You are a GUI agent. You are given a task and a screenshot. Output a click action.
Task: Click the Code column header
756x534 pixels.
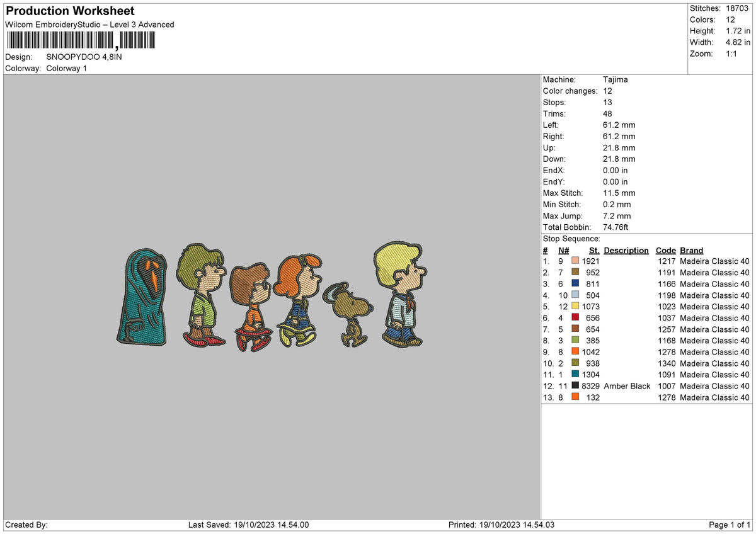(x=665, y=250)
